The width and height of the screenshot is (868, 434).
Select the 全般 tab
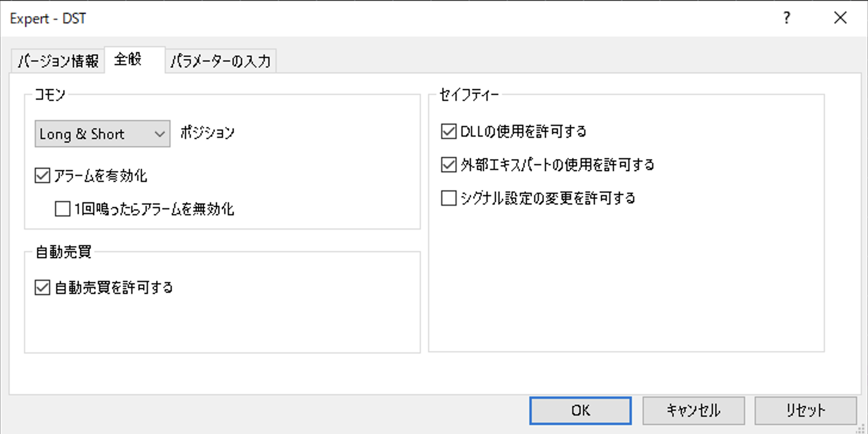(x=128, y=60)
